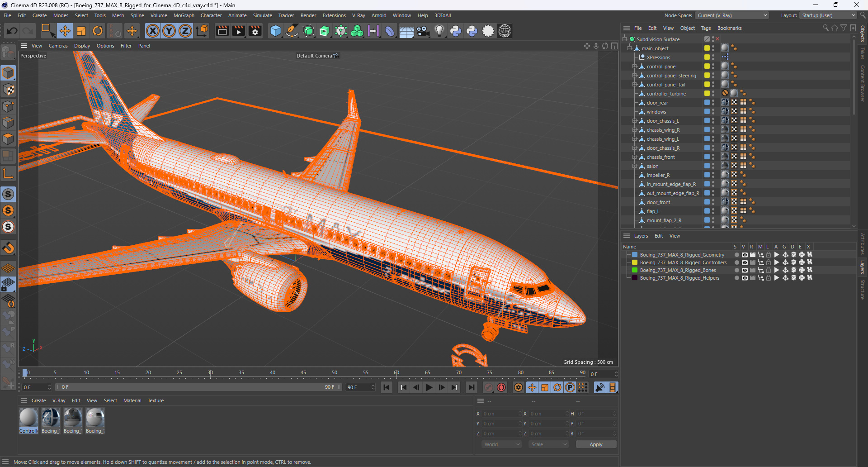The height and width of the screenshot is (467, 868).
Task: Select the Move tool icon
Action: point(65,31)
